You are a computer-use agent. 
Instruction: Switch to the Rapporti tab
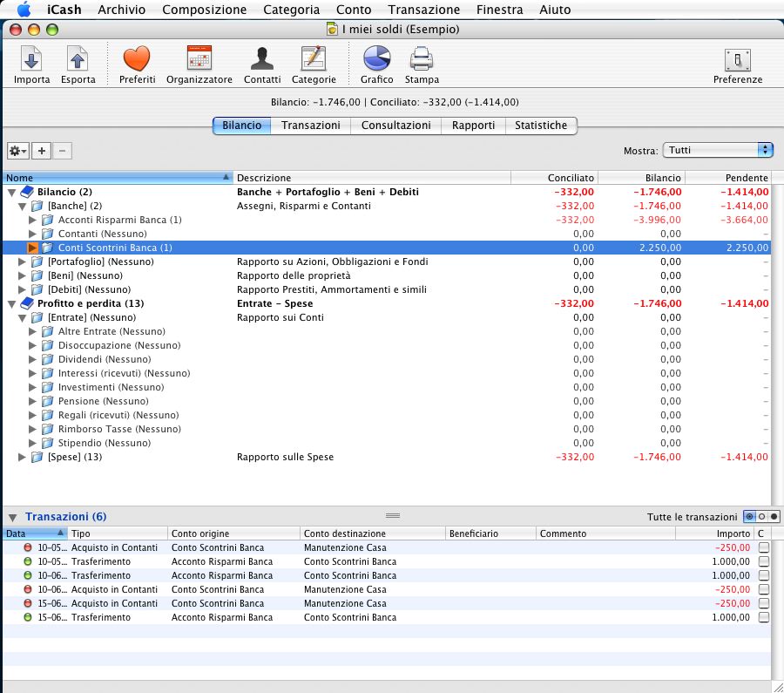pos(473,126)
